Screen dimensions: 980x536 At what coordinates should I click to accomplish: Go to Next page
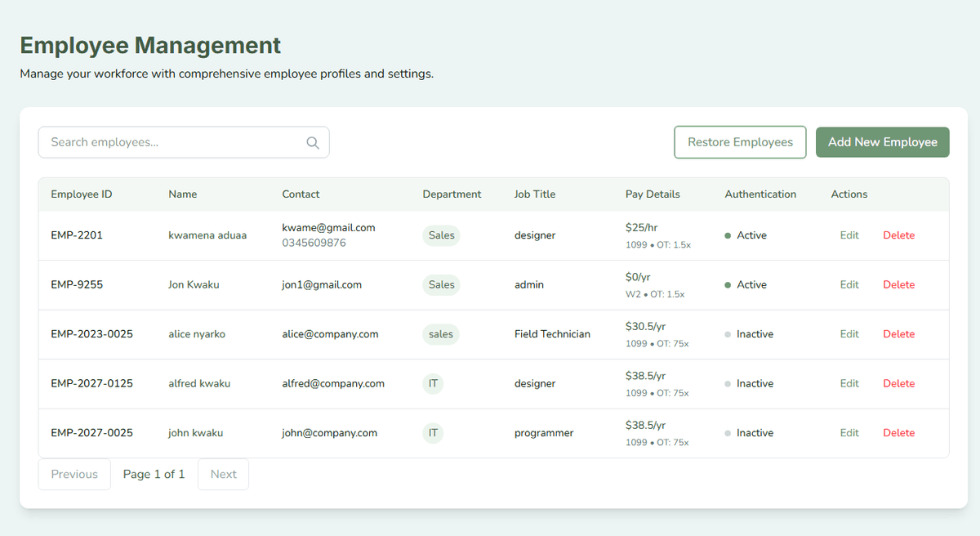(x=223, y=474)
